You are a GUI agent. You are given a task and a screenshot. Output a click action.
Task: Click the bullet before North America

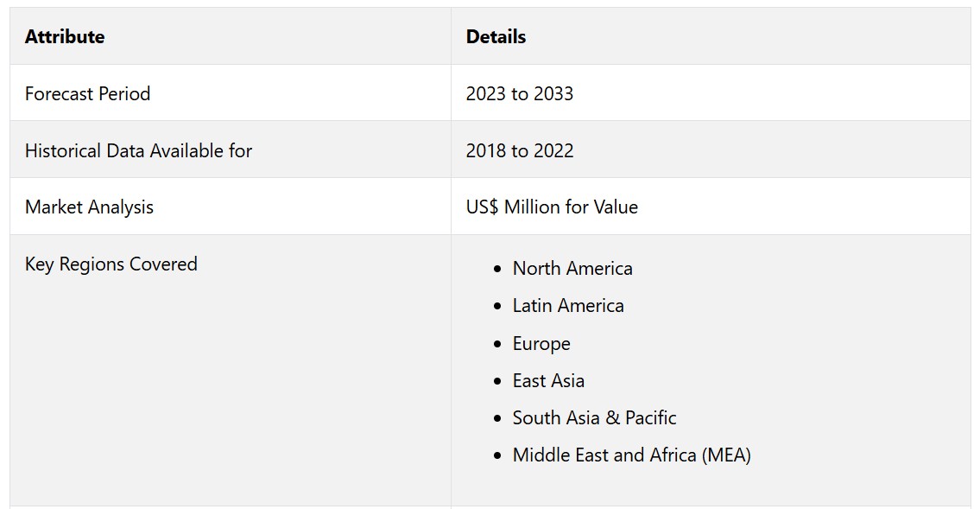tap(497, 269)
